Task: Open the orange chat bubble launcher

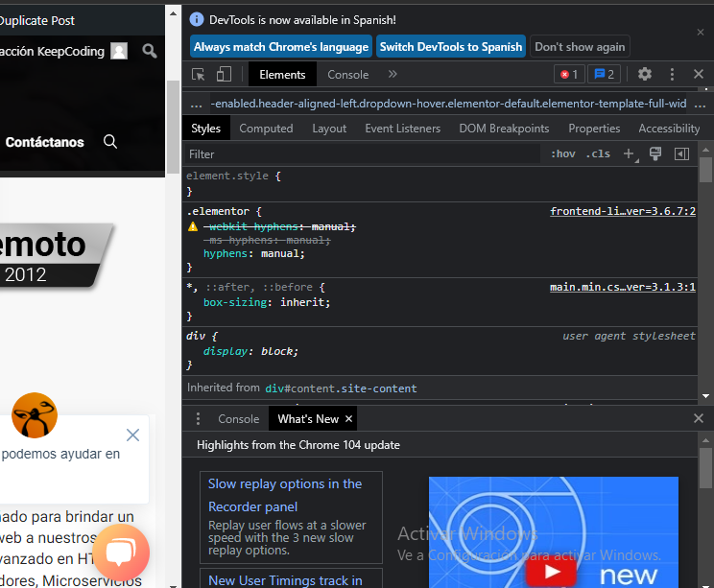Action: (x=121, y=553)
